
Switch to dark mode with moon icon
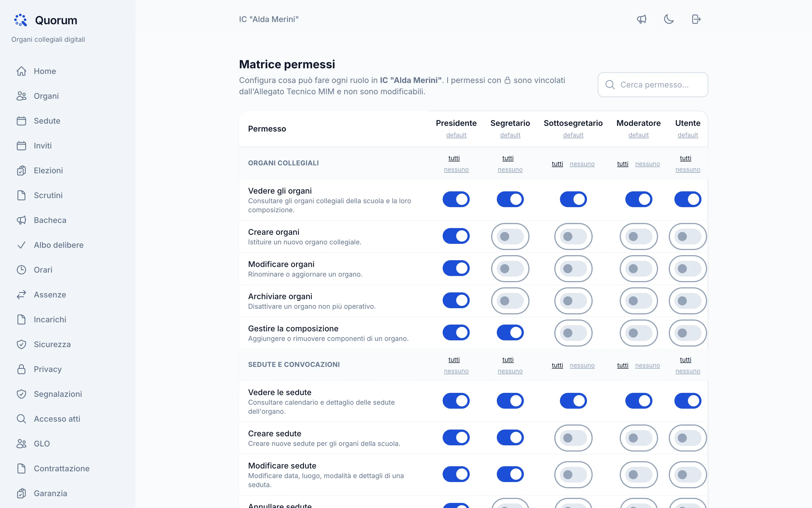click(669, 19)
